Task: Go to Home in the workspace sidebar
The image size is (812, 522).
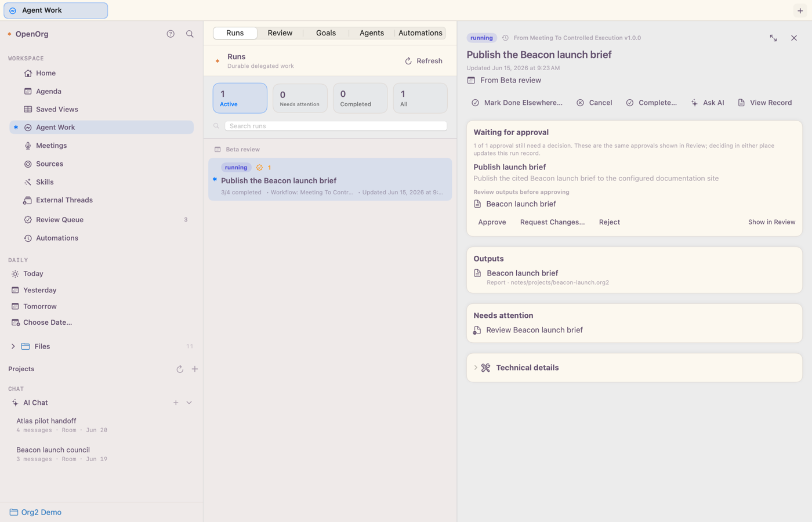Action: point(101,73)
